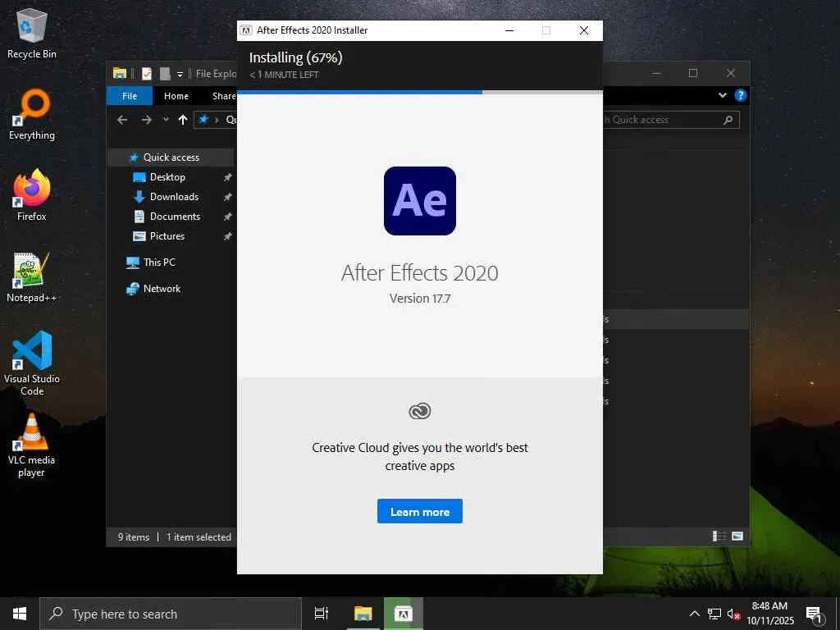This screenshot has height=630, width=840.
Task: Close the After Effects installer window
Action: (x=584, y=30)
